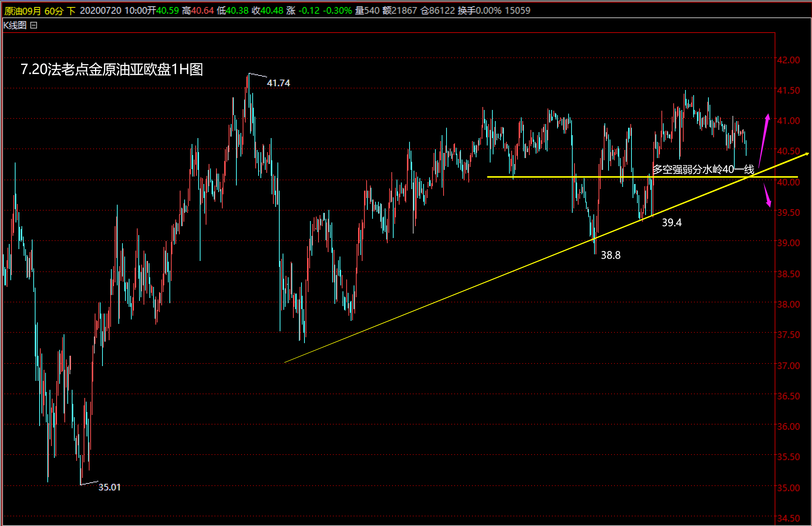Click the 换手0.00% readout
This screenshot has width=812, height=526.
(479, 10)
